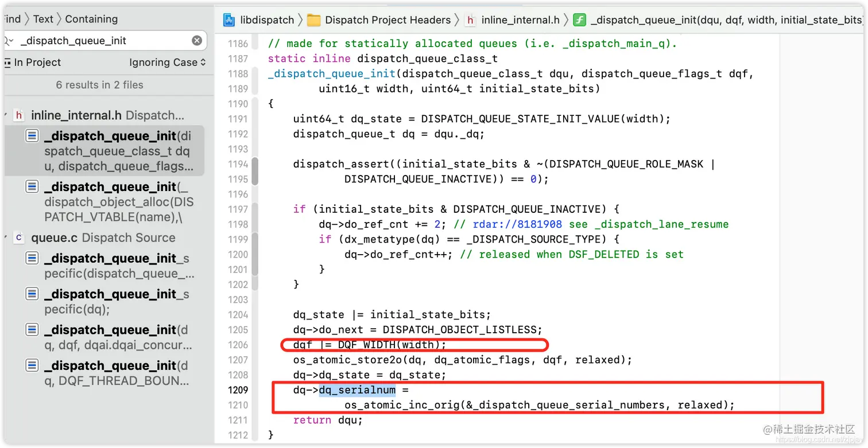
Task: Click libdispatch project icon in jump bar
Action: pos(230,20)
